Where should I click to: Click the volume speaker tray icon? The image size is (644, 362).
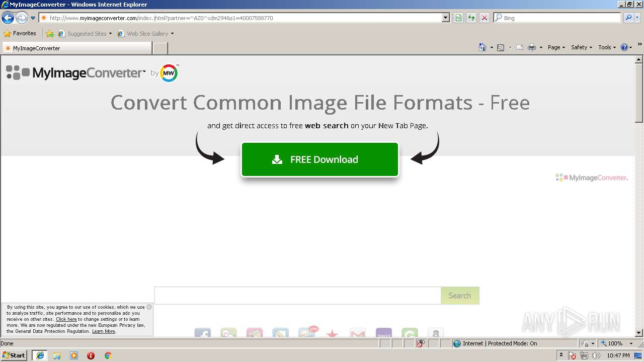click(x=597, y=356)
